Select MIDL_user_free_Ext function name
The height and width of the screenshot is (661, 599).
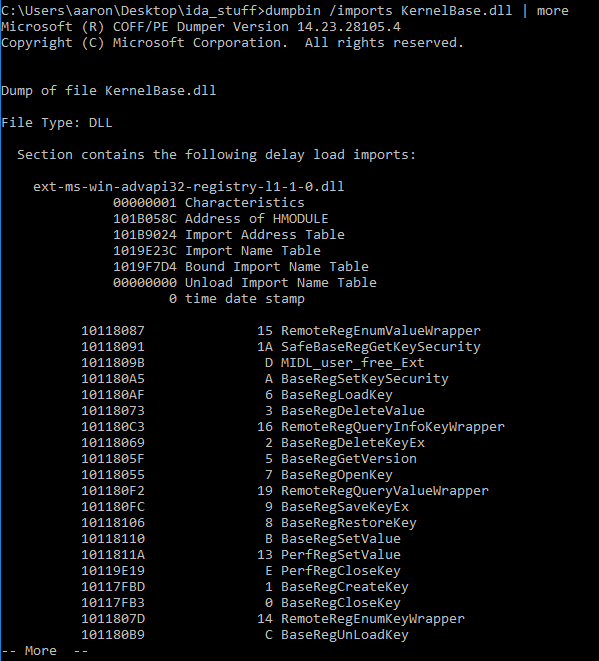(352, 363)
